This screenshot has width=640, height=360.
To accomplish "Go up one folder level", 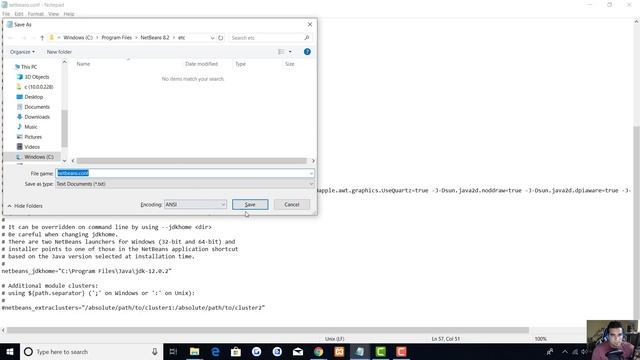I will (42, 38).
